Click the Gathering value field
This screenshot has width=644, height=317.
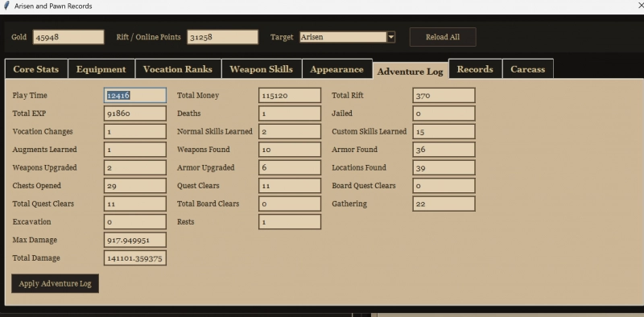444,204
